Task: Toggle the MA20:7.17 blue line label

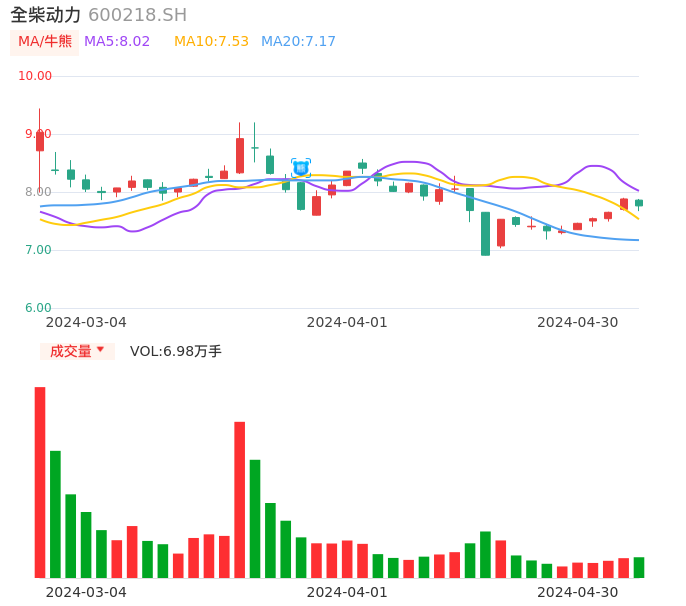Action: [x=298, y=42]
